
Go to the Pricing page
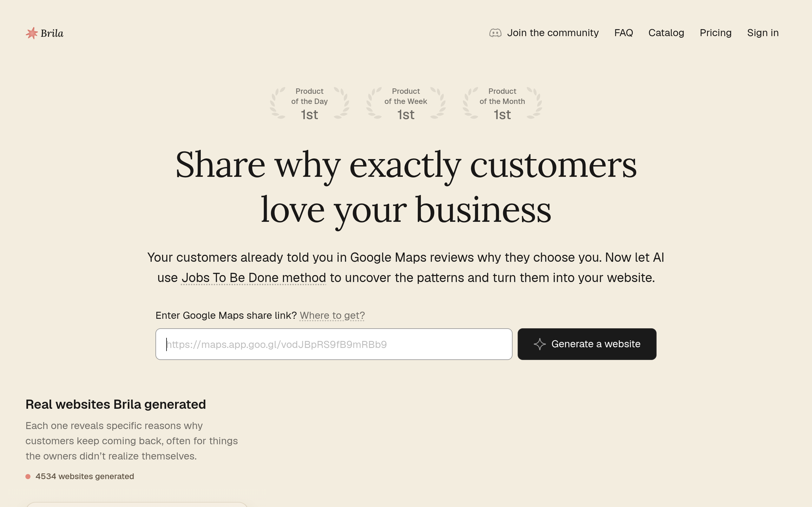pyautogui.click(x=715, y=33)
